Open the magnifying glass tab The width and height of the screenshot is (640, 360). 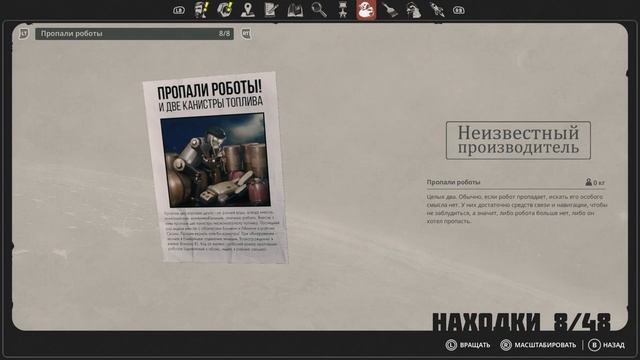(x=319, y=10)
